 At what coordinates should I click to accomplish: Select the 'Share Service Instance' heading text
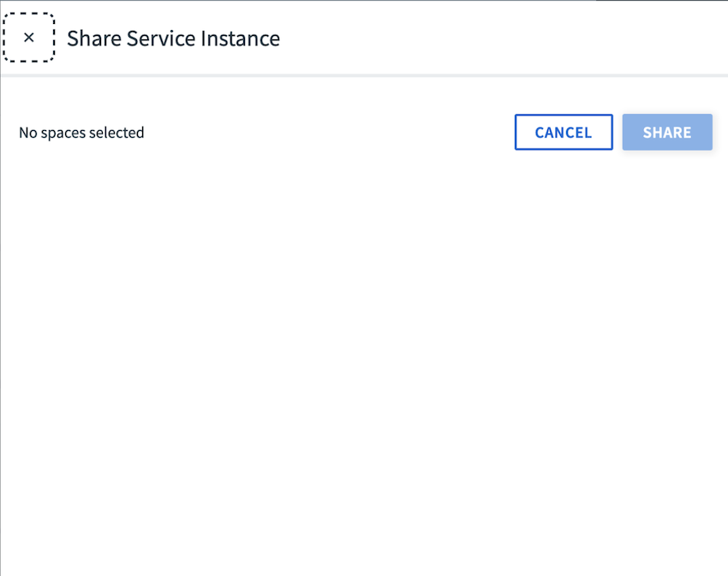pyautogui.click(x=173, y=39)
